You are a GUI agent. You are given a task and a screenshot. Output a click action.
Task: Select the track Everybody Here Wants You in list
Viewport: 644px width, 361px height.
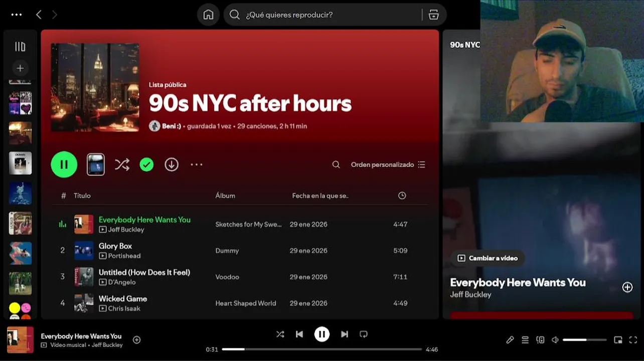pyautogui.click(x=144, y=220)
